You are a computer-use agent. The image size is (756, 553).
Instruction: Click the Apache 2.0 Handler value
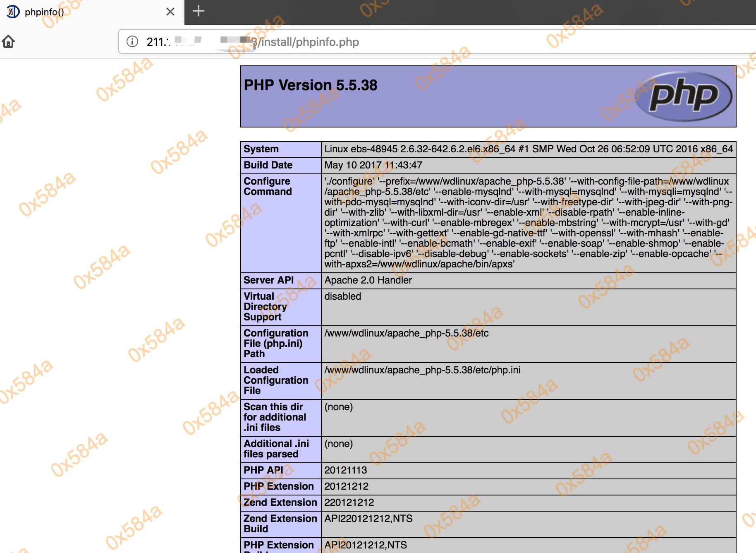point(368,280)
